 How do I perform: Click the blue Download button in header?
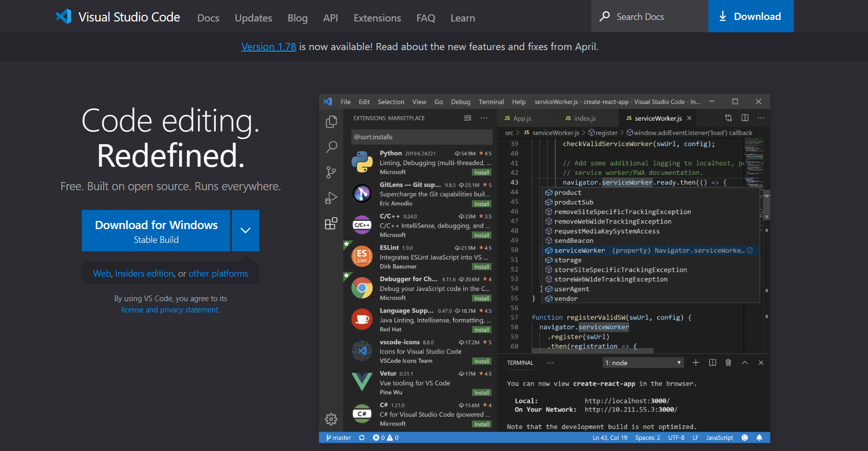pos(751,16)
